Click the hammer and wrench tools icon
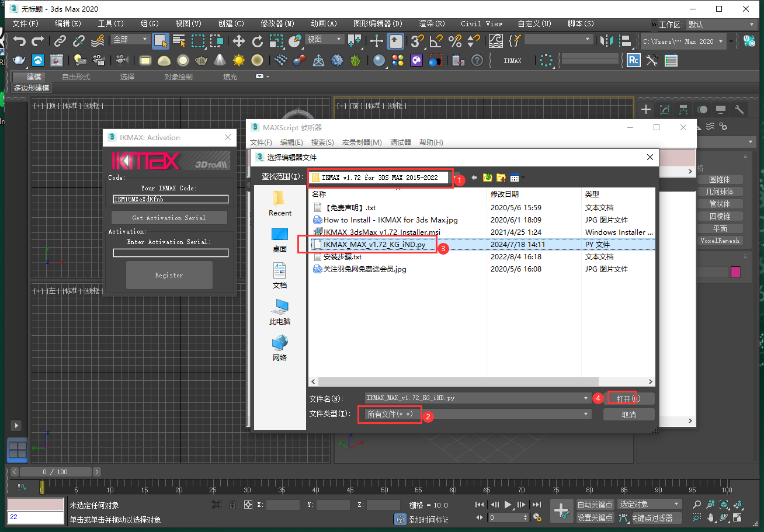Image resolution: width=764 pixels, height=532 pixels. coord(652,60)
